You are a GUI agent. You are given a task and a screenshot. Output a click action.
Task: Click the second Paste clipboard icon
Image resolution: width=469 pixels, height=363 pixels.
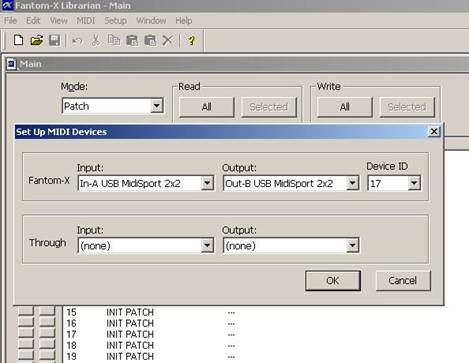tap(150, 40)
